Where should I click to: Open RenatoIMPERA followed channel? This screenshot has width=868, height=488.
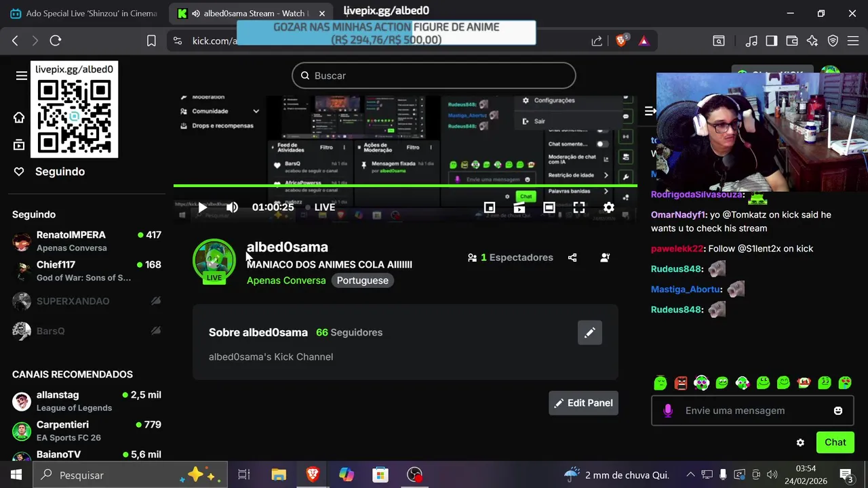point(87,241)
